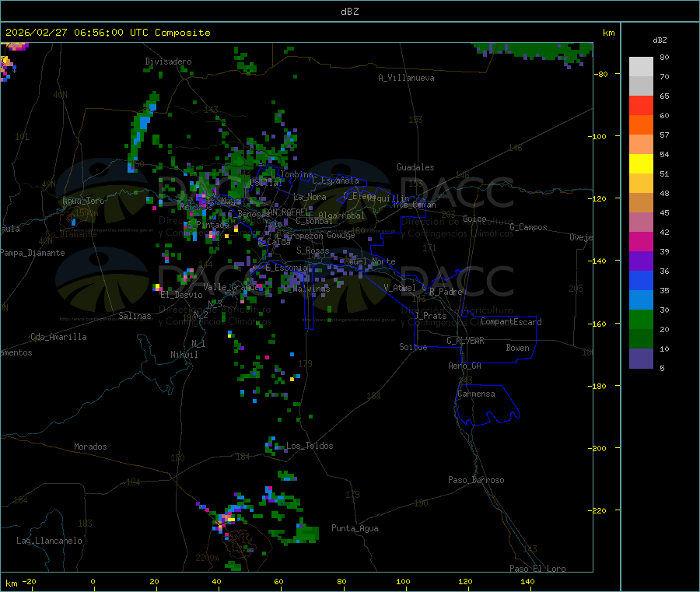
Task: Click the -200 km axis tick label
Action: 597,448
